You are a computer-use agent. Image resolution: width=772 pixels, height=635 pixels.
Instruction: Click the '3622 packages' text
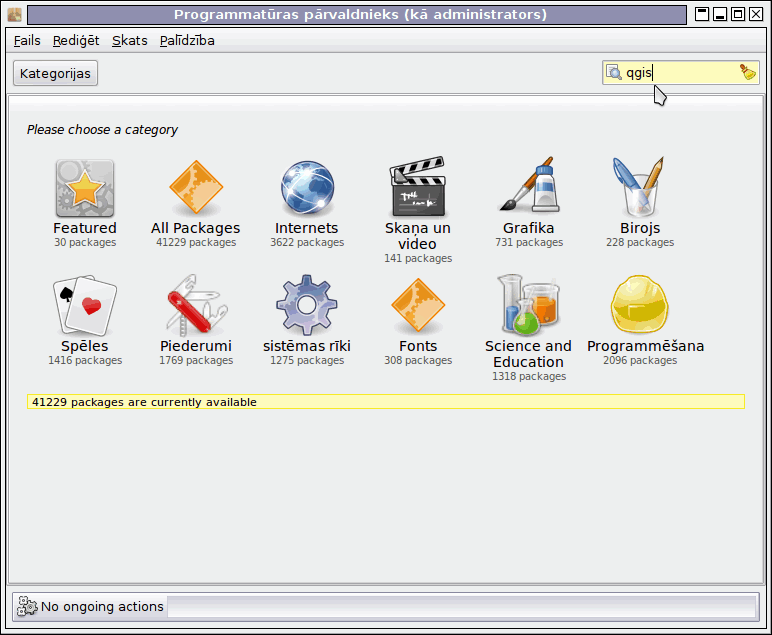[x=307, y=242]
